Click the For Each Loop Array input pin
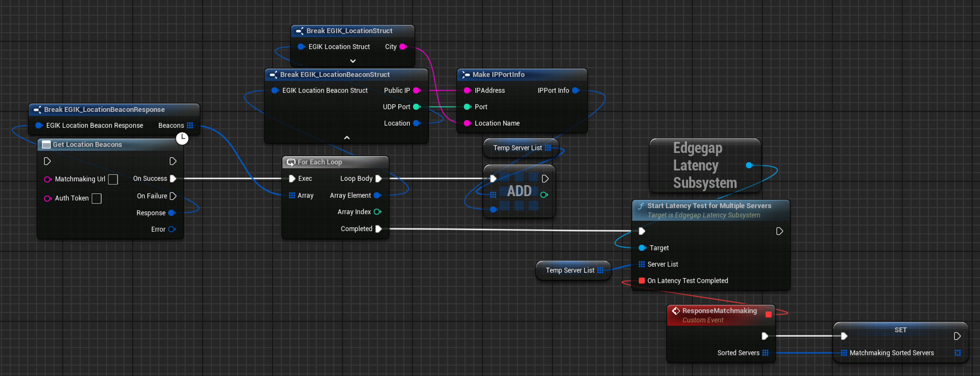 tap(292, 195)
